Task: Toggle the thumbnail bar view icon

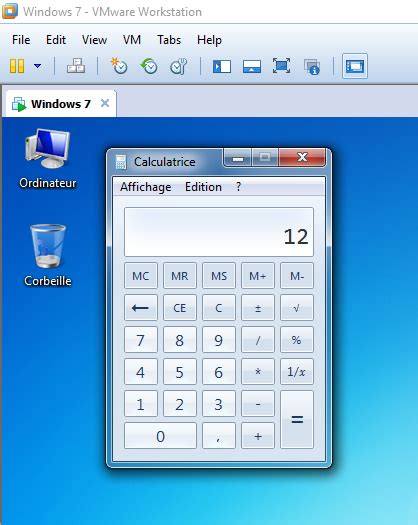Action: point(252,66)
